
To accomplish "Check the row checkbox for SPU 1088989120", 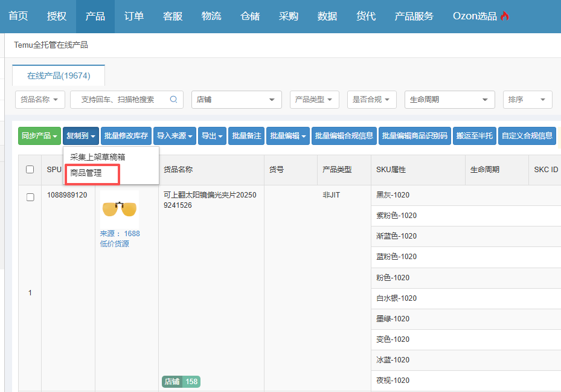I will [x=30, y=198].
